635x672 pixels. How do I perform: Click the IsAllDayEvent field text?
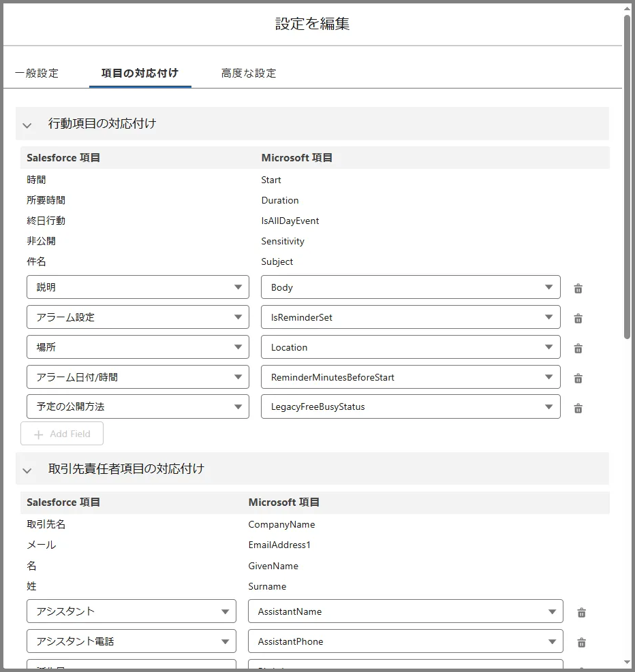(x=290, y=221)
